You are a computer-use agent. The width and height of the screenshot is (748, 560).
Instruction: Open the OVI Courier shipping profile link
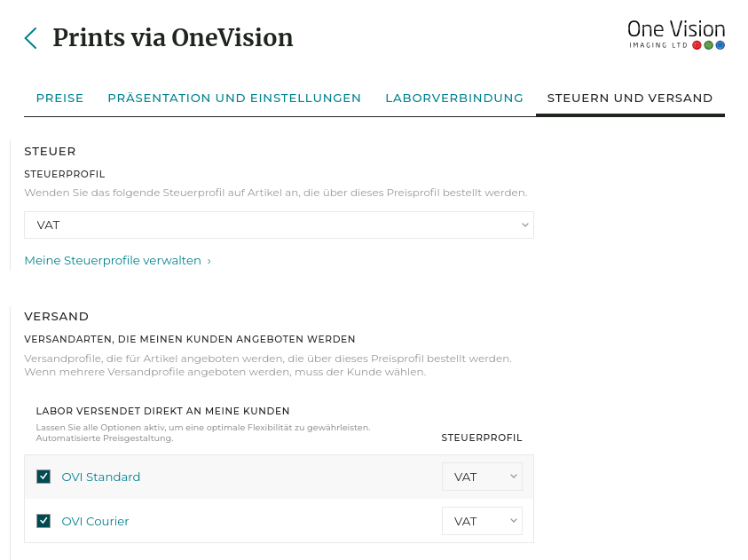95,521
